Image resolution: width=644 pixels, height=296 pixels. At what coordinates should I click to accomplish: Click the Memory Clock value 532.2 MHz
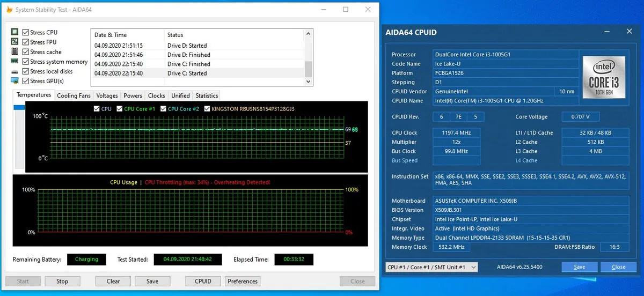tap(451, 247)
